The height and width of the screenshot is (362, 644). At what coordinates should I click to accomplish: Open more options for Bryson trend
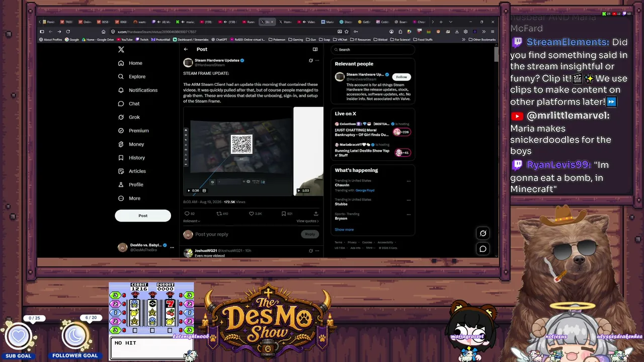tap(409, 214)
